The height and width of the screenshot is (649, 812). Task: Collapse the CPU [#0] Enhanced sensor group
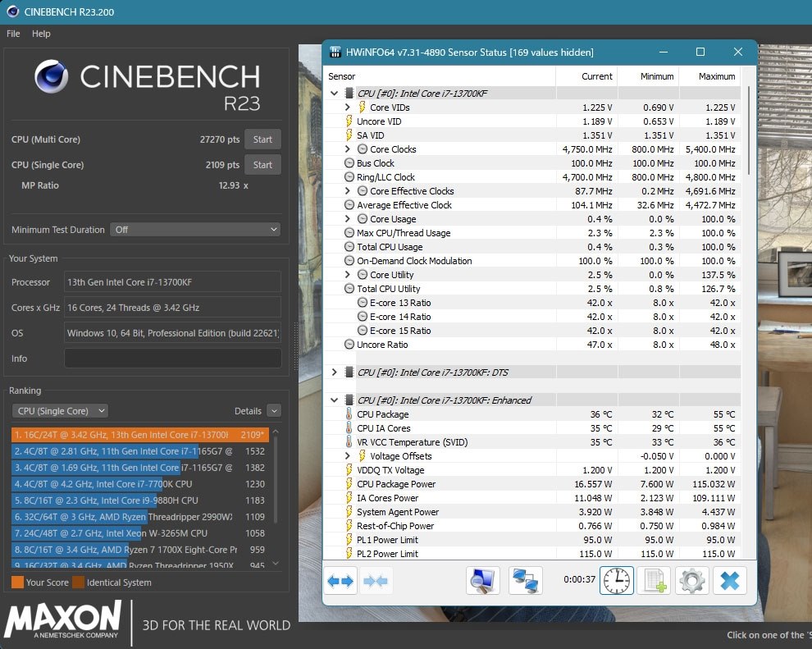334,400
